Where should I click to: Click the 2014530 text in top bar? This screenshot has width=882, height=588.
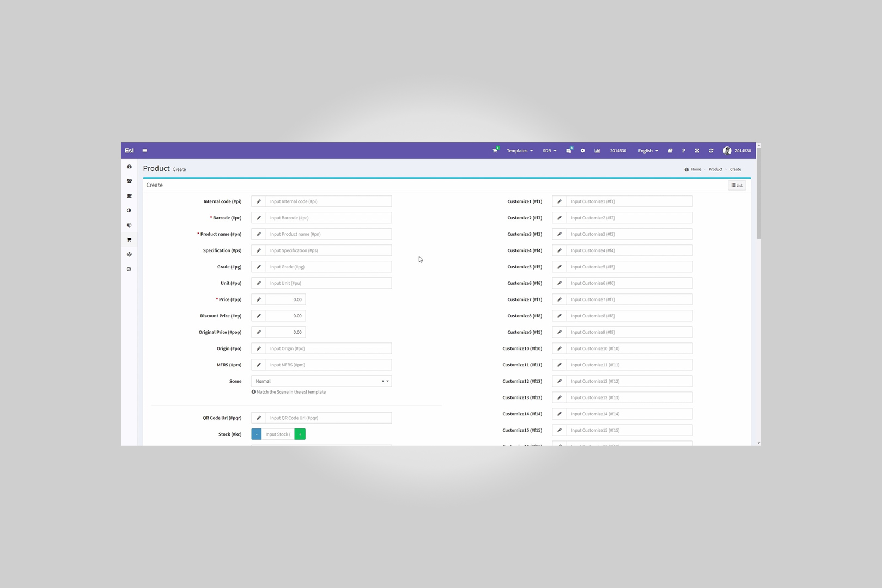point(618,151)
